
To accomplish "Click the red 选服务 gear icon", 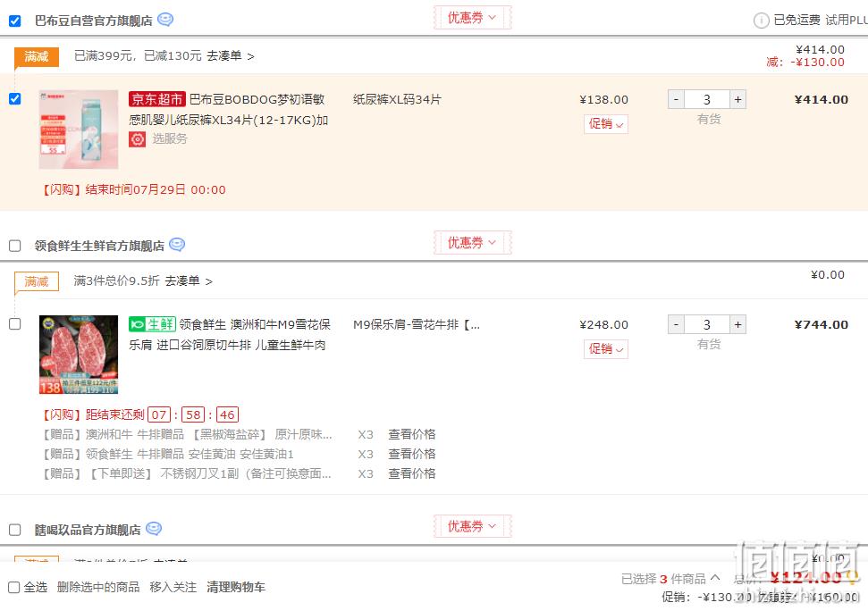I will pos(138,138).
